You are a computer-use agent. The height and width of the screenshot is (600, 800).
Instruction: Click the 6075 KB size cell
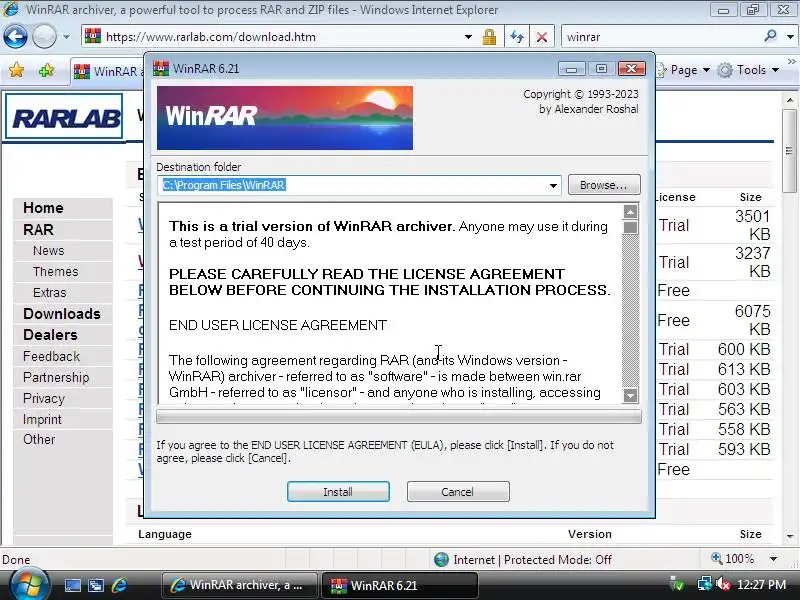tap(753, 320)
